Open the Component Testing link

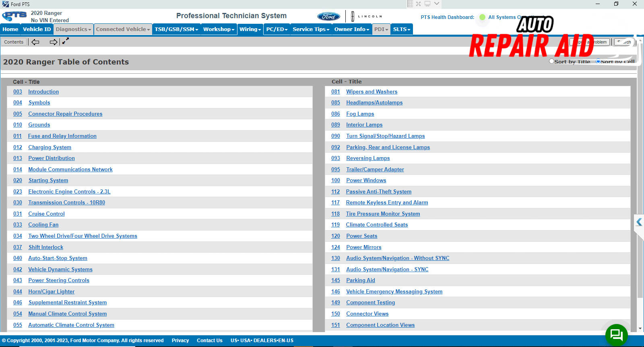tap(371, 303)
